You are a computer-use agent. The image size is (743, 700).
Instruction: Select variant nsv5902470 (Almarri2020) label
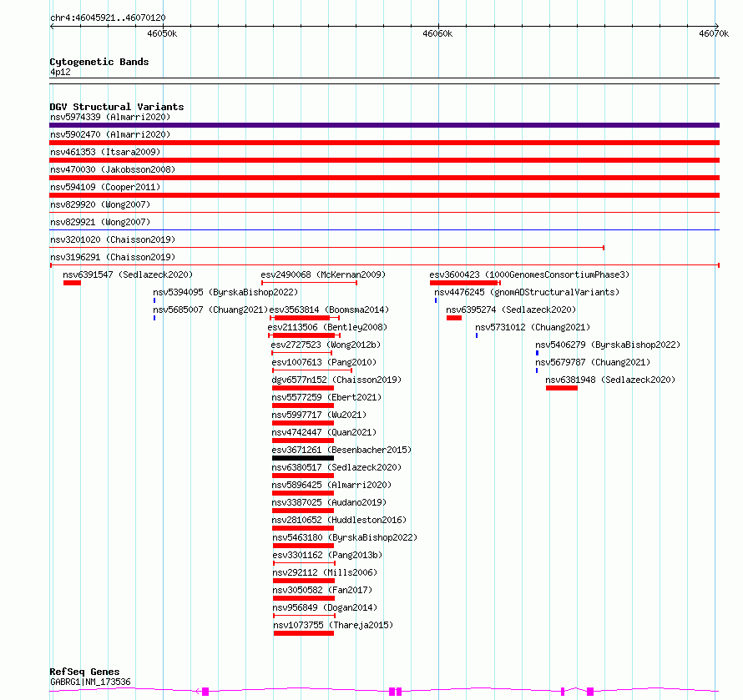[110, 134]
